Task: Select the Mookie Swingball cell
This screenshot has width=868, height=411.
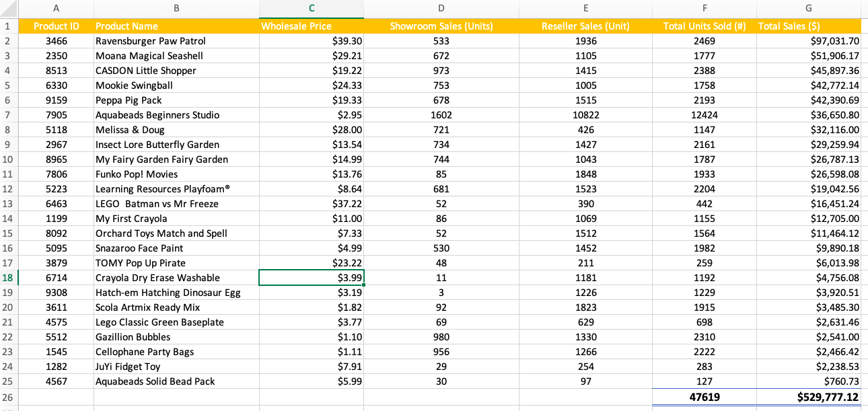Action: pyautogui.click(x=176, y=85)
